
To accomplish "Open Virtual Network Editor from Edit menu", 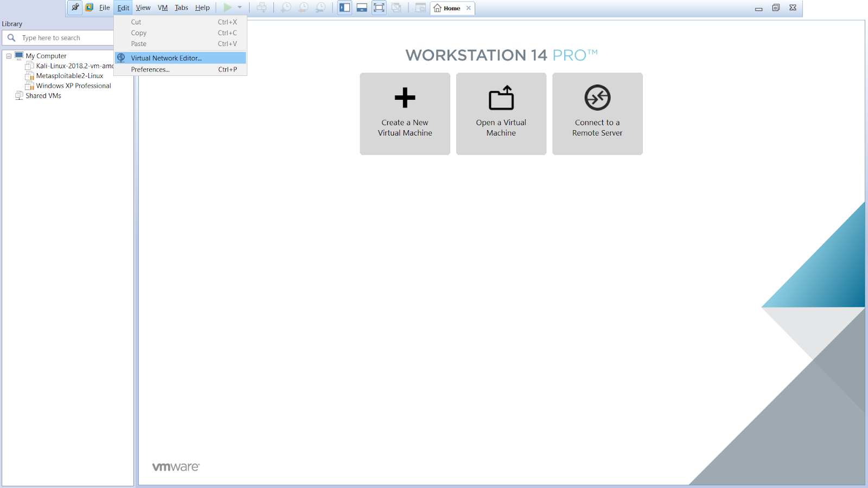I will click(x=181, y=58).
